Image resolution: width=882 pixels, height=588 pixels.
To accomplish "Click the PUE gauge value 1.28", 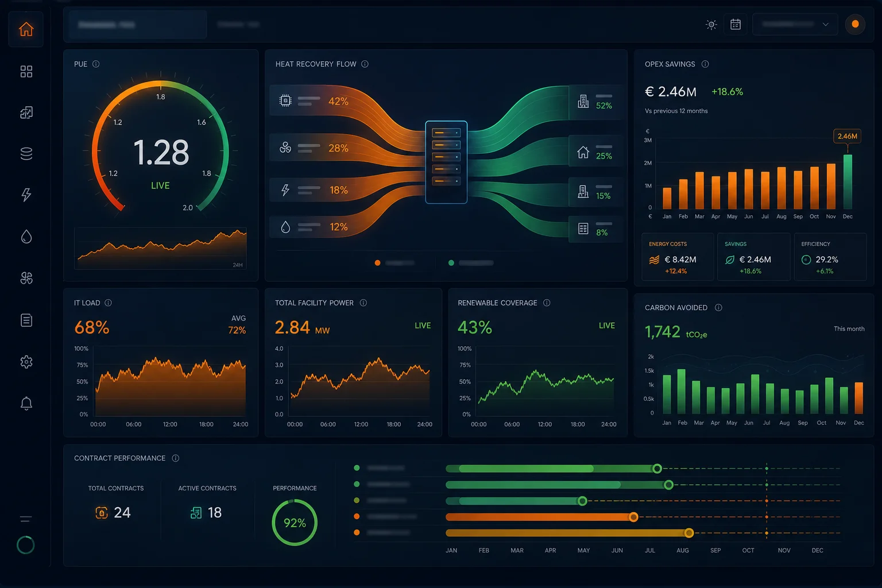I will coord(161,153).
